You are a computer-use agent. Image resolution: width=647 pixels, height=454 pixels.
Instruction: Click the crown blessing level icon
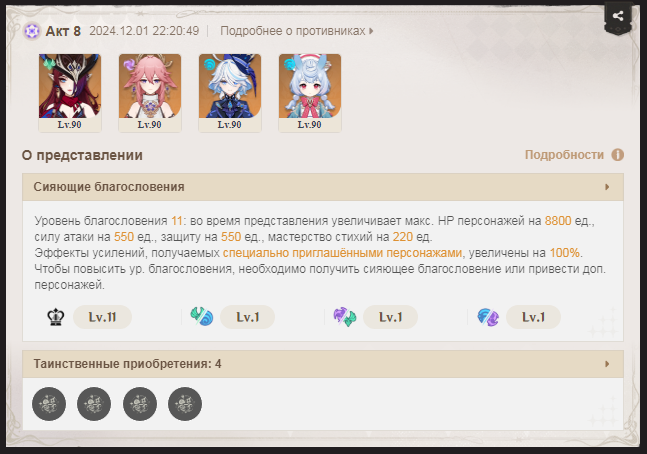pyautogui.click(x=56, y=317)
